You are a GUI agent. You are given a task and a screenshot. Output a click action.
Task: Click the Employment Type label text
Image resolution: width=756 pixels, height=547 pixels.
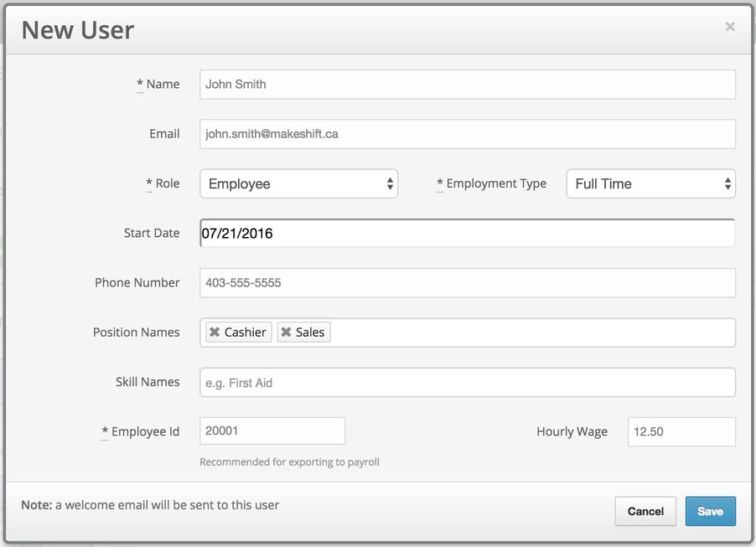point(496,183)
